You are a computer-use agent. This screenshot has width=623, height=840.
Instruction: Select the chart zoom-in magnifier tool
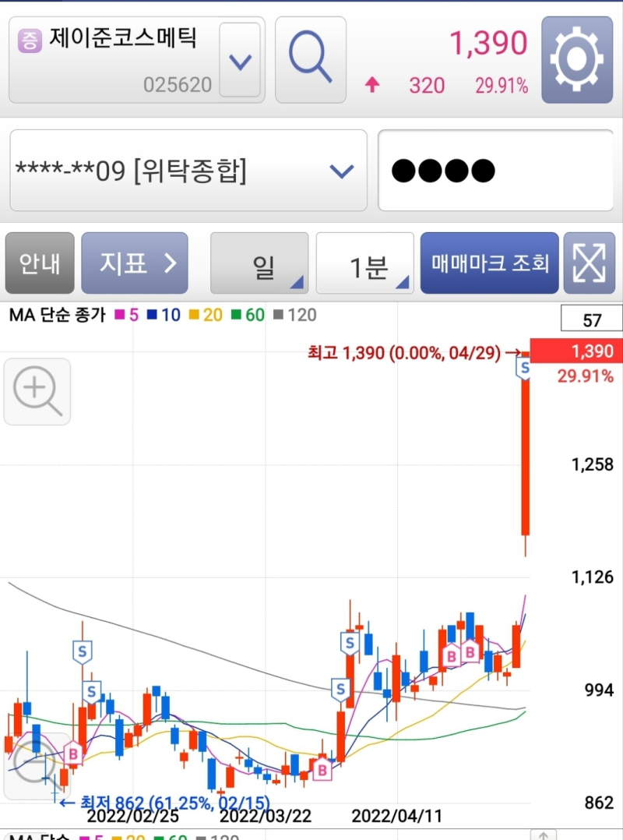37,391
